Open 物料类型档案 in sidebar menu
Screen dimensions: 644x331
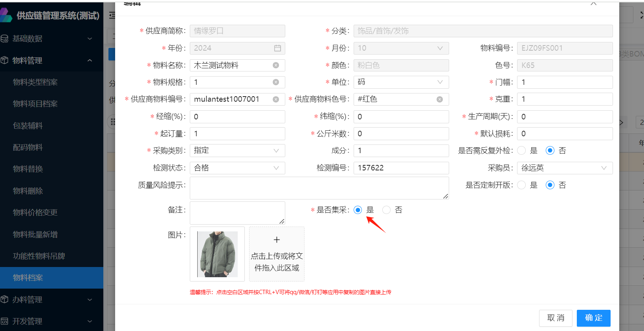(35, 82)
